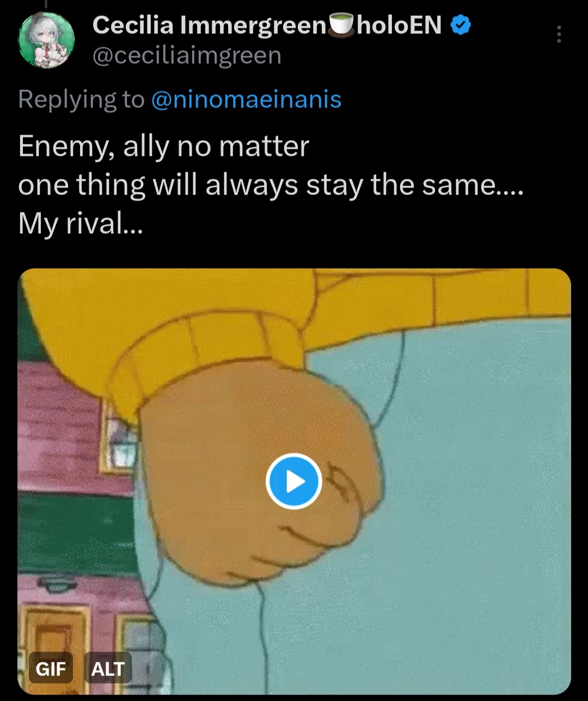Click the light blue jeans area of the GIF
The width and height of the screenshot is (588, 701).
click(x=463, y=490)
